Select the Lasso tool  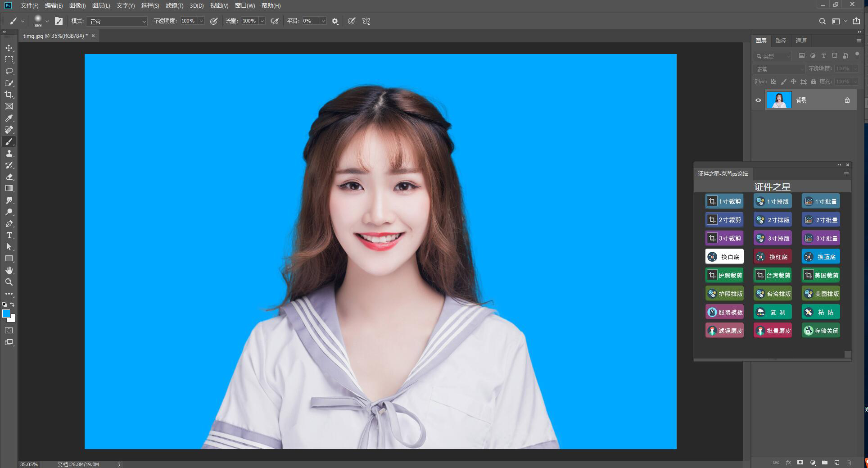pyautogui.click(x=9, y=71)
